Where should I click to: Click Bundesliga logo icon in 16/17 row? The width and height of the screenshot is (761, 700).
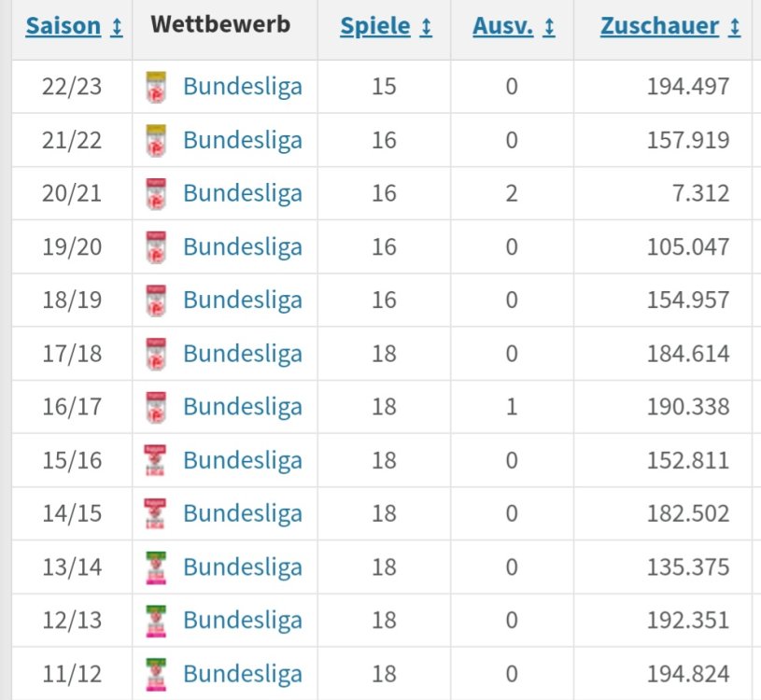[x=156, y=407]
